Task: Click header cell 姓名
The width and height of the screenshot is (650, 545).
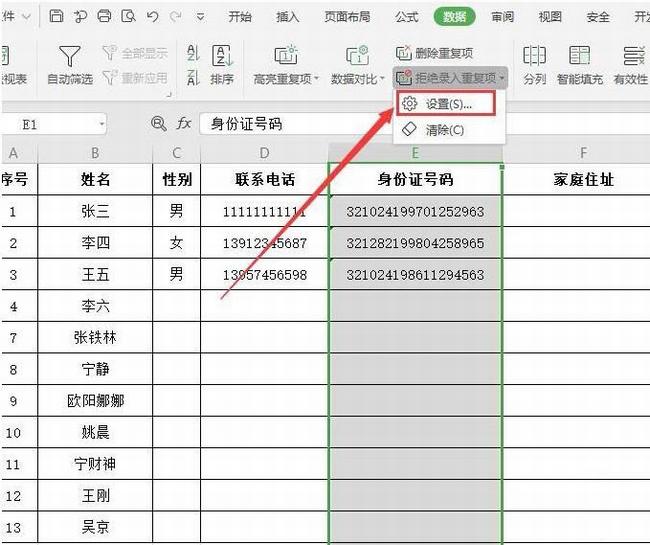Action: click(95, 179)
